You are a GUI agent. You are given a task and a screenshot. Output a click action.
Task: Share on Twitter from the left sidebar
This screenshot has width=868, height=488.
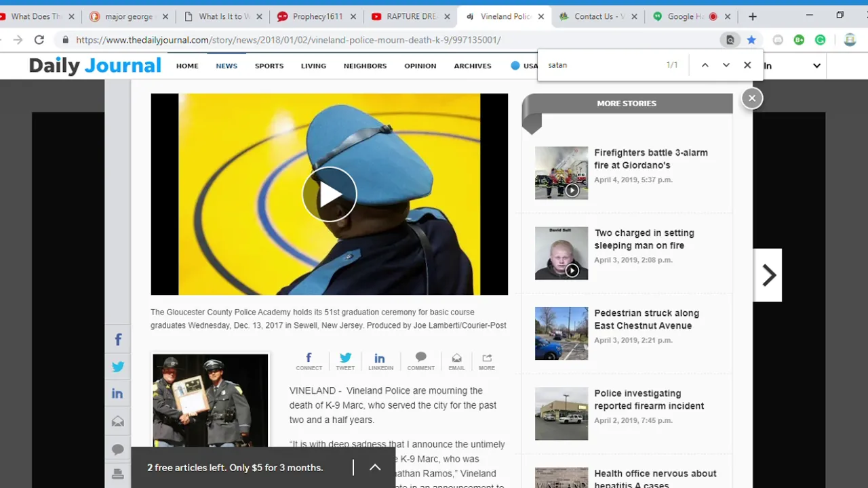pos(117,367)
